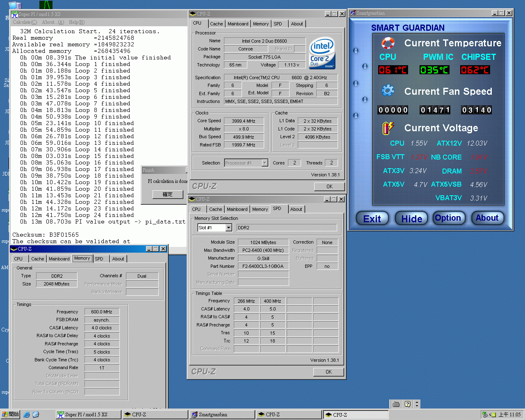Click the title icon of the Memory CPU-Z window
The image size is (525, 420).
[x=14, y=249]
